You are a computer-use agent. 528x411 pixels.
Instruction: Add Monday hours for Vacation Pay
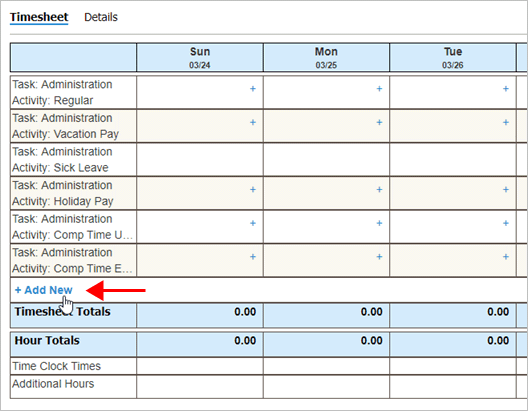tap(379, 123)
